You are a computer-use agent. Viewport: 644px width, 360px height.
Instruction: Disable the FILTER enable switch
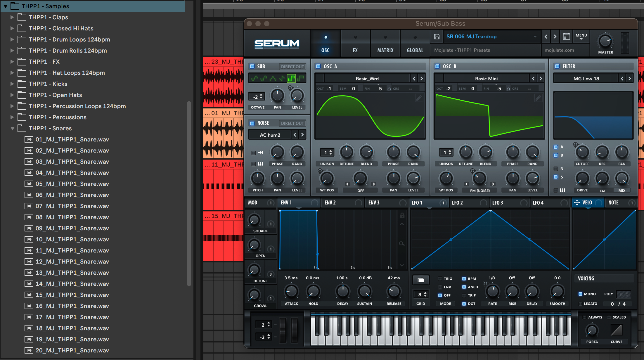557,66
